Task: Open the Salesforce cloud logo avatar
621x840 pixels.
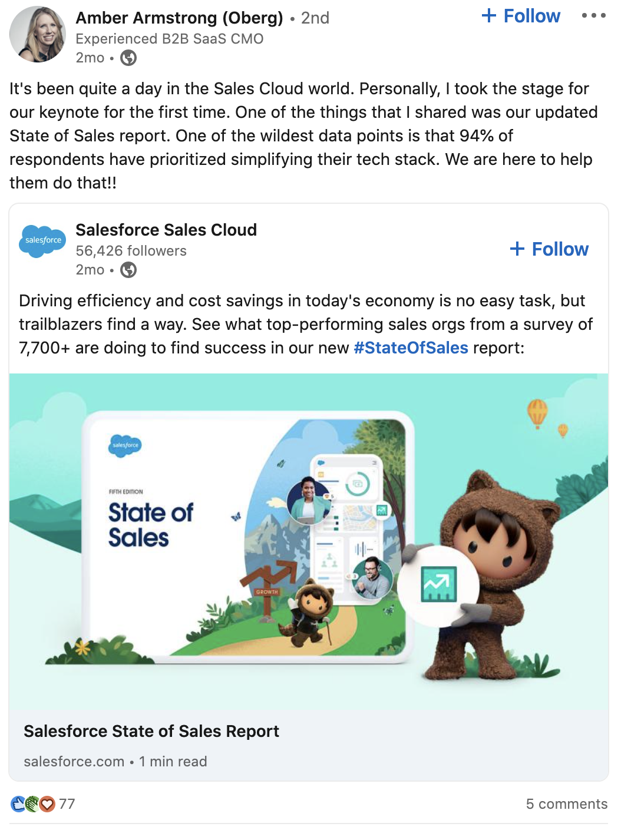Action: click(x=42, y=240)
